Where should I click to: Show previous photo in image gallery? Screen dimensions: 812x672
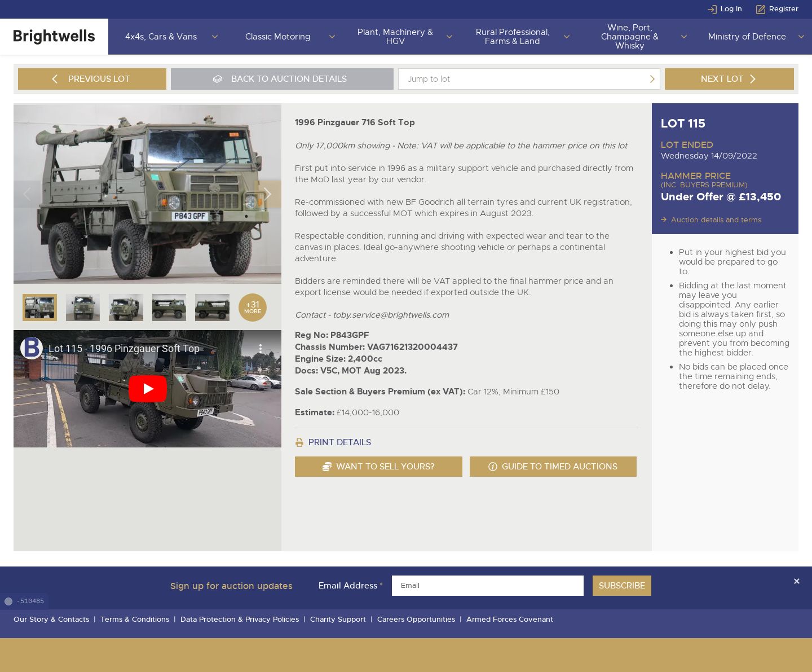27,194
